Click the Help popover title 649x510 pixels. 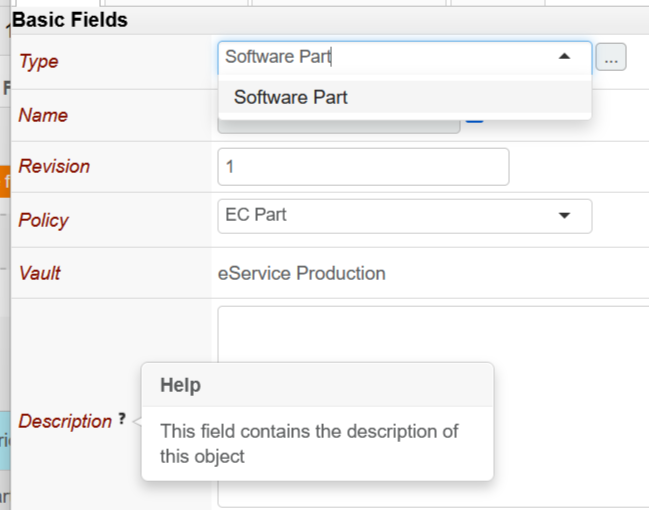coord(180,385)
